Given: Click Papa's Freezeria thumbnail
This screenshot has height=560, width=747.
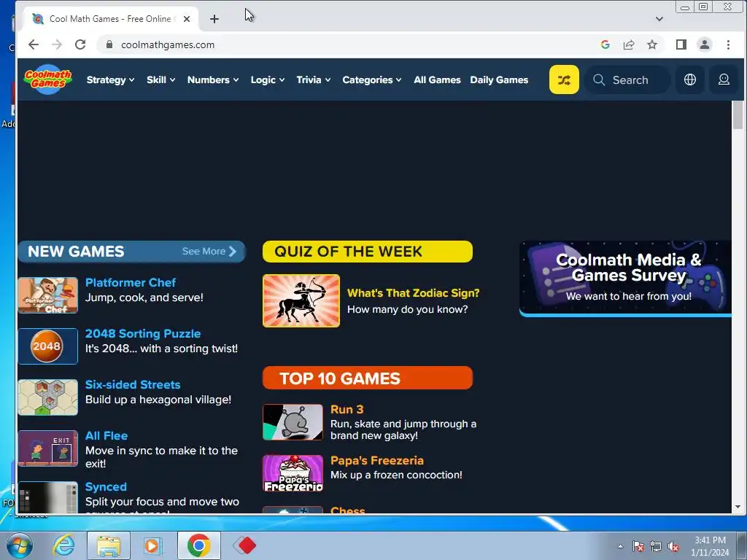Looking at the screenshot, I should 293,472.
